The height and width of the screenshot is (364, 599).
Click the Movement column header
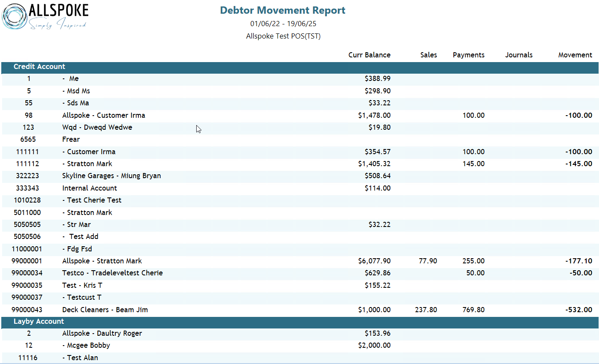point(575,55)
